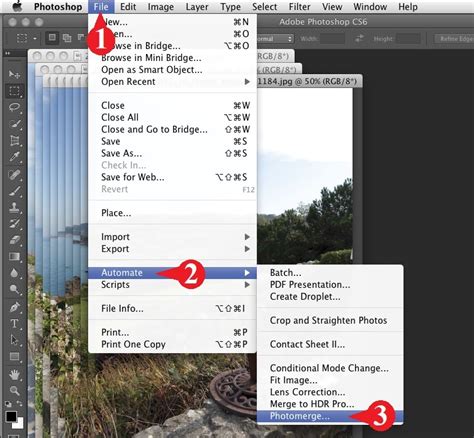The image size is (474, 438).
Task: Open the Apple menu
Action: point(17,6)
